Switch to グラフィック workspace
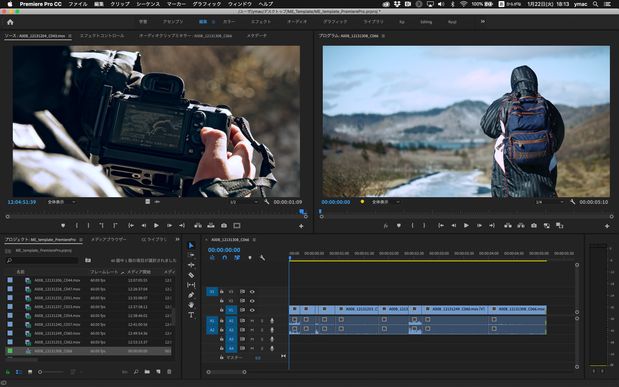The width and height of the screenshot is (619, 387). point(335,22)
